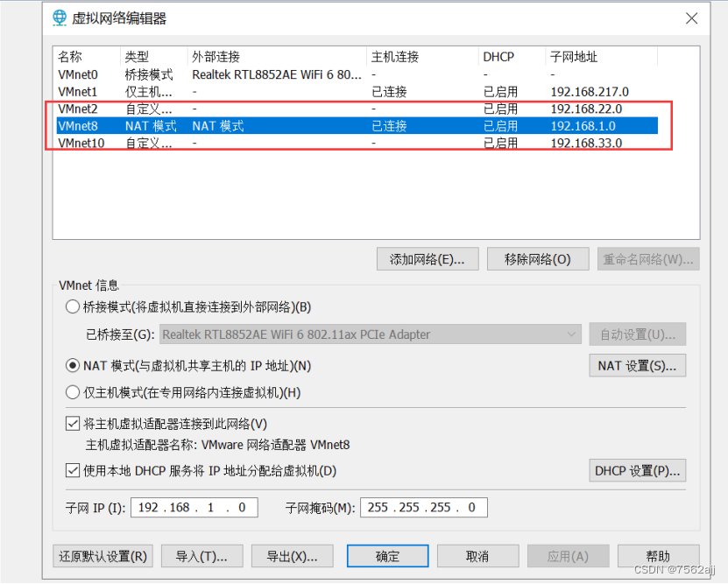
Task: Click the 导出(X)... button
Action: pos(292,556)
